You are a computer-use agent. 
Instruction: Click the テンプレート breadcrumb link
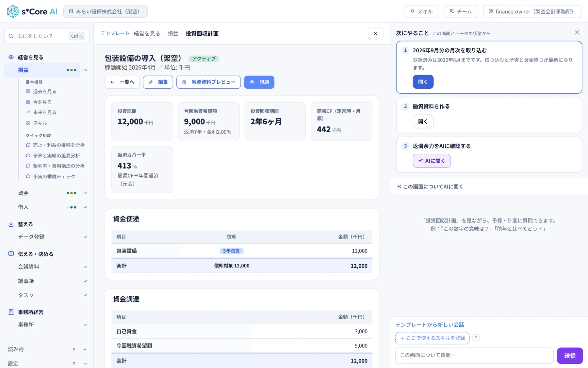point(115,33)
